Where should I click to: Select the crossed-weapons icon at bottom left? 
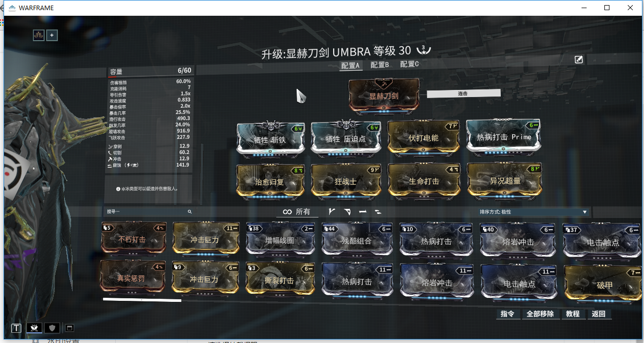click(35, 328)
